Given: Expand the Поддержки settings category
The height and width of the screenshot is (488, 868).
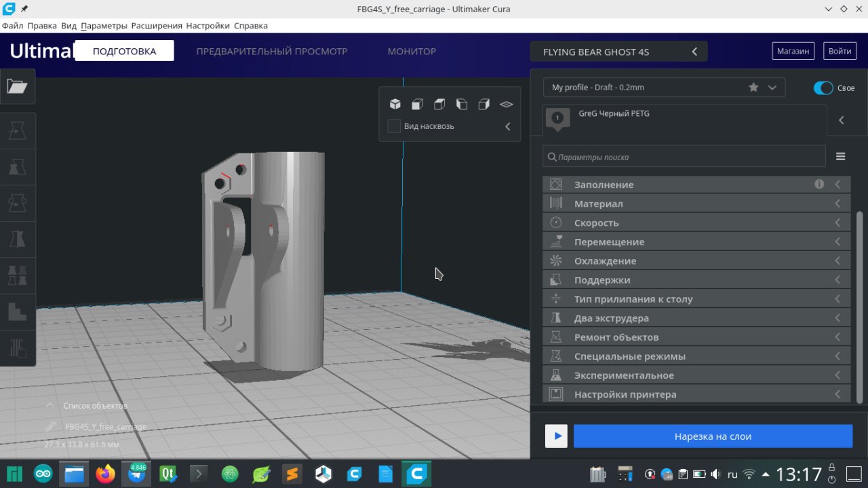Looking at the screenshot, I should [x=696, y=280].
